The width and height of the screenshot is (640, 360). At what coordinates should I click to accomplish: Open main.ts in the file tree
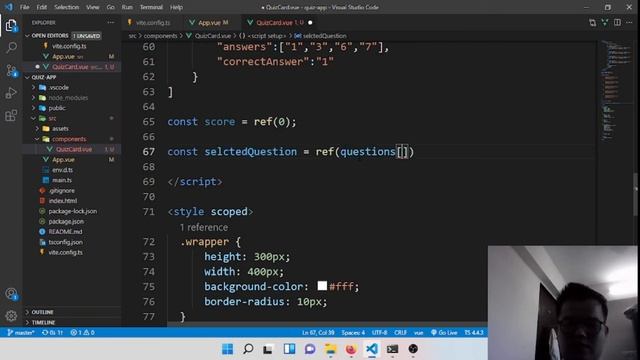(x=62, y=180)
